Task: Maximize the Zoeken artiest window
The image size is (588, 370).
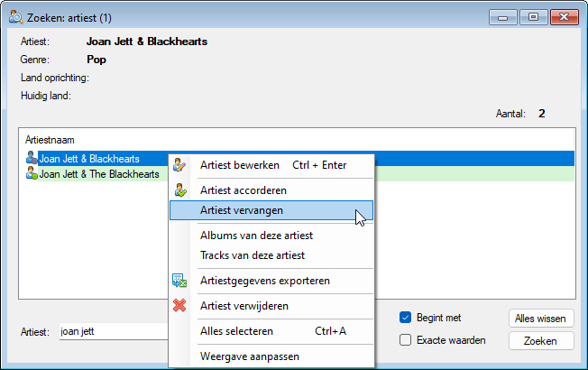Action: click(x=533, y=17)
